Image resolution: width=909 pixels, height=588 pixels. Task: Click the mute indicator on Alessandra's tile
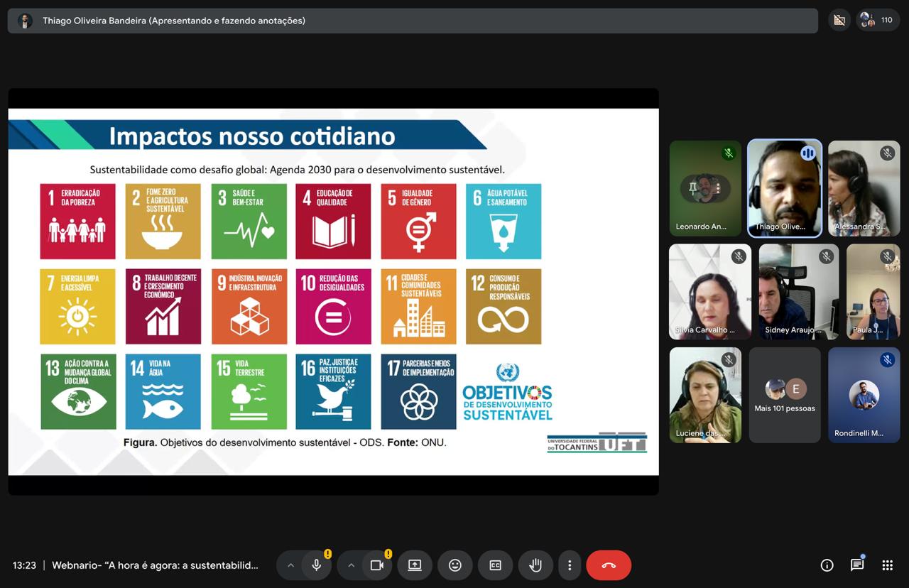point(887,153)
